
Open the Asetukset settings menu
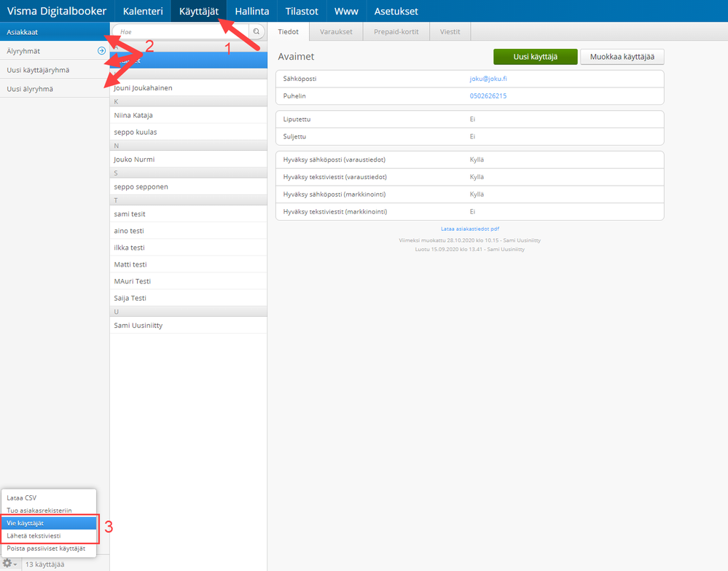[x=396, y=11]
